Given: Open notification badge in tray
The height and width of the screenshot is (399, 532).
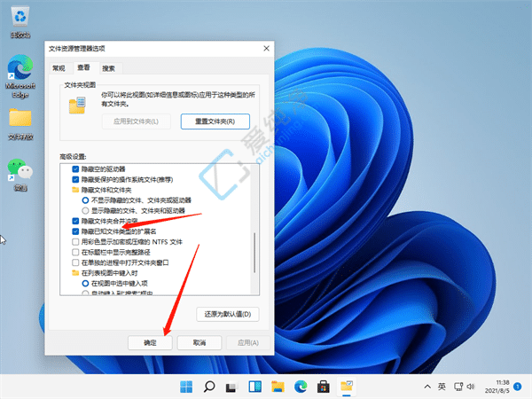Looking at the screenshot, I should 518,387.
